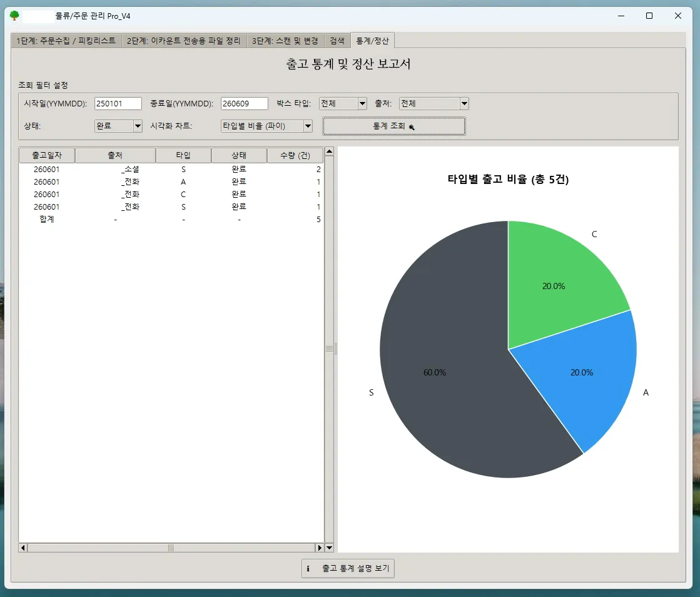Click the table's horizontal scroll left arrow
The image size is (700, 597).
(x=23, y=548)
